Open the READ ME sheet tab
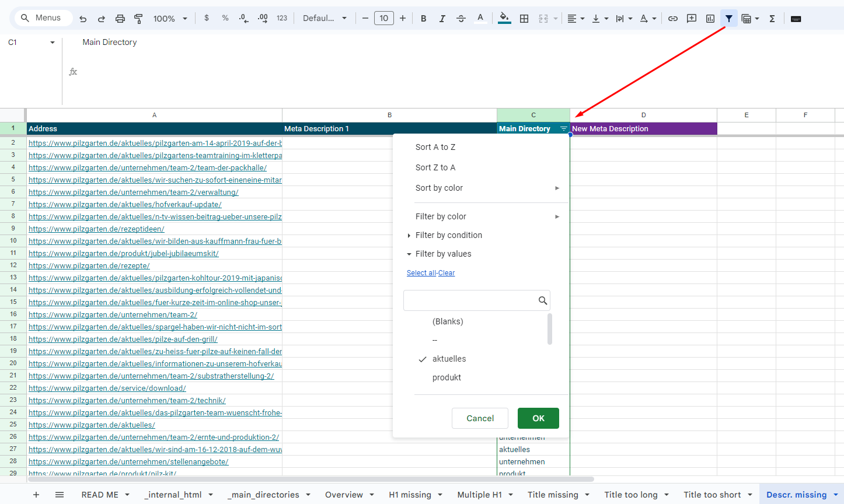 coord(99,494)
